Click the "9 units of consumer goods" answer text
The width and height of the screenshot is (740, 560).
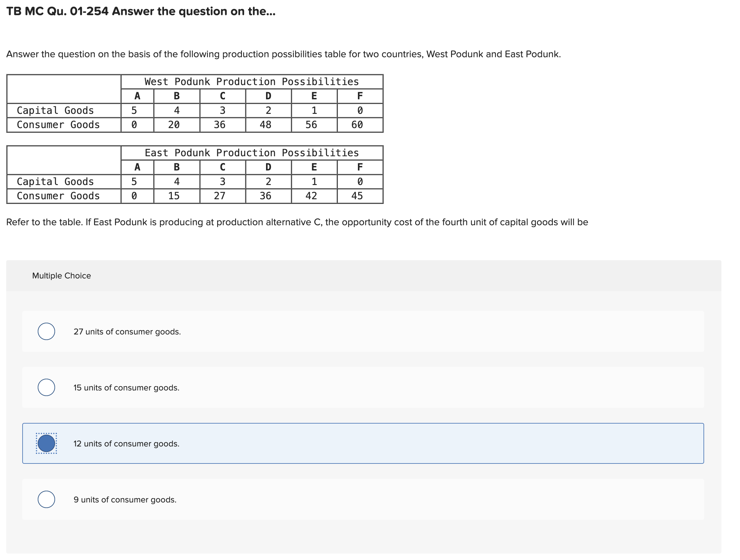(125, 500)
